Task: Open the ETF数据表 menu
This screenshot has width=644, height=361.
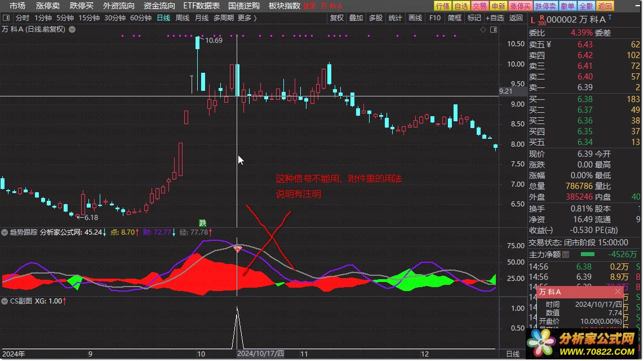Action: [x=201, y=6]
